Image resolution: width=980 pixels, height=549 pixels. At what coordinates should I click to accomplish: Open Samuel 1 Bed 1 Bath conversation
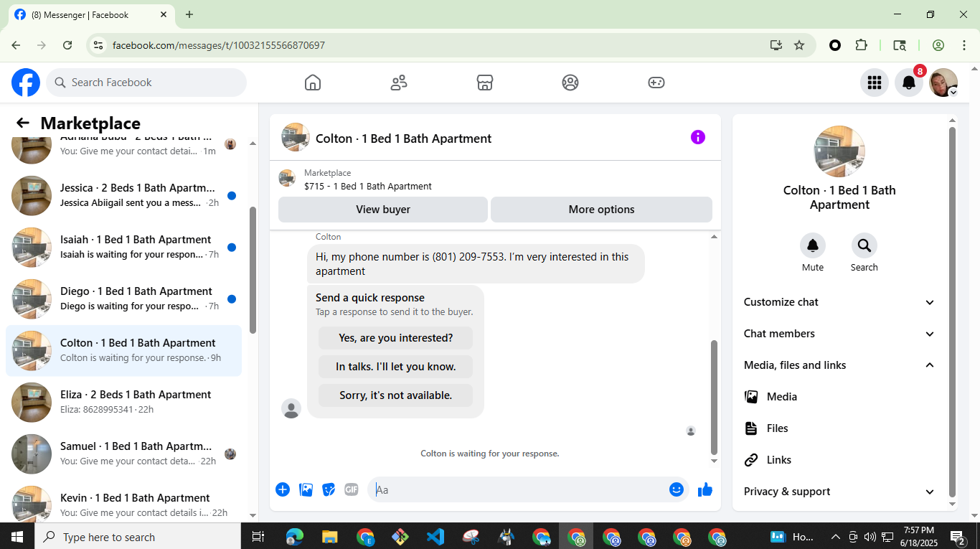point(123,454)
